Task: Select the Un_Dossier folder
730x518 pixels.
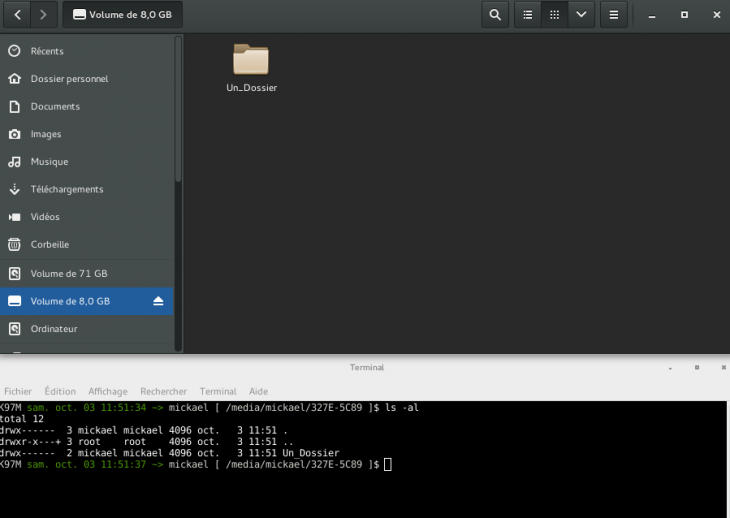Action: pos(251,62)
